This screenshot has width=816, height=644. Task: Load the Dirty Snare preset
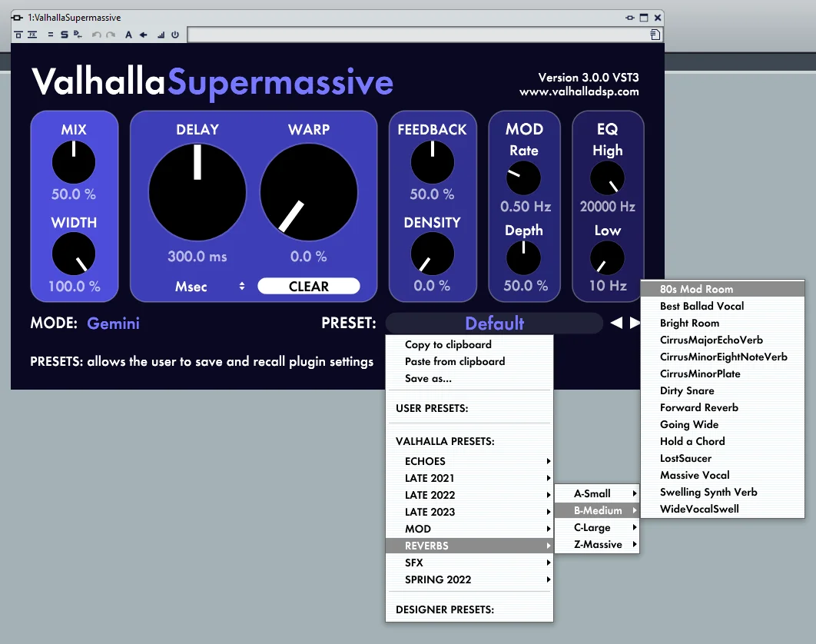[x=722, y=390]
